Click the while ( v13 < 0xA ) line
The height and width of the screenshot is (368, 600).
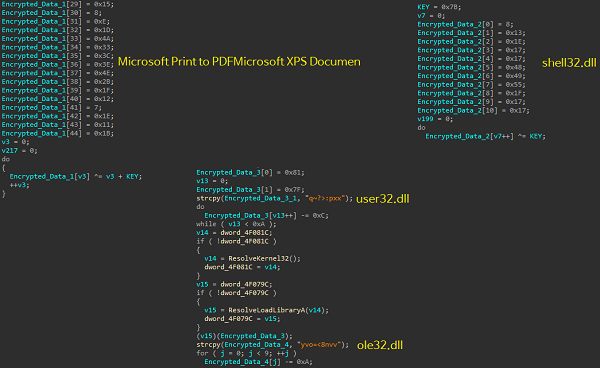(x=236, y=224)
